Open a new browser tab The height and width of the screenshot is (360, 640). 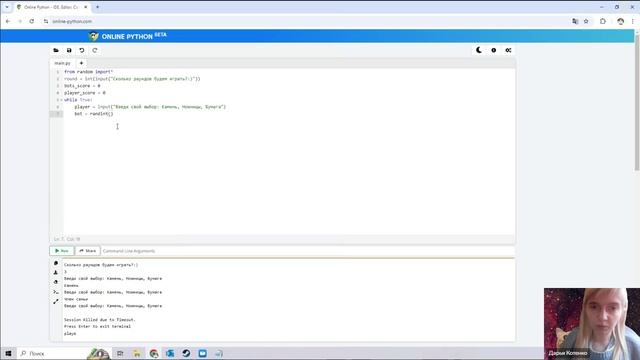(97, 7)
